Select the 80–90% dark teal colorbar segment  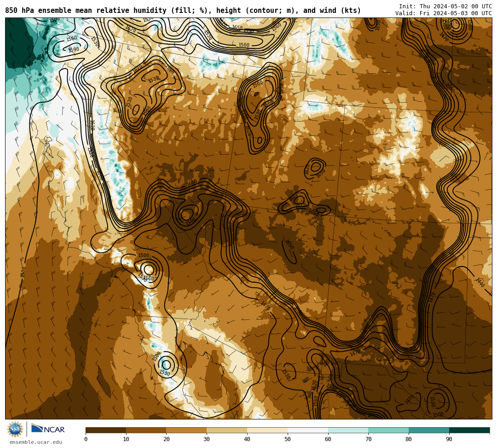[429, 430]
